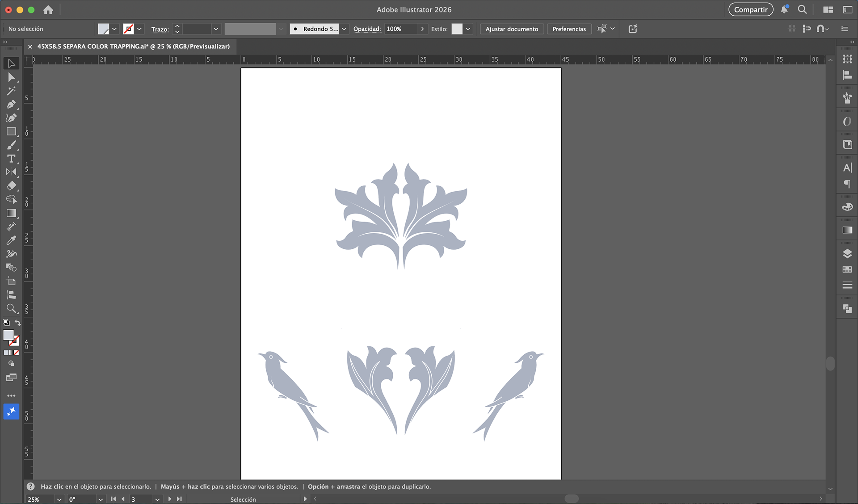Click the fill color swatch in toolbar

coord(8,335)
